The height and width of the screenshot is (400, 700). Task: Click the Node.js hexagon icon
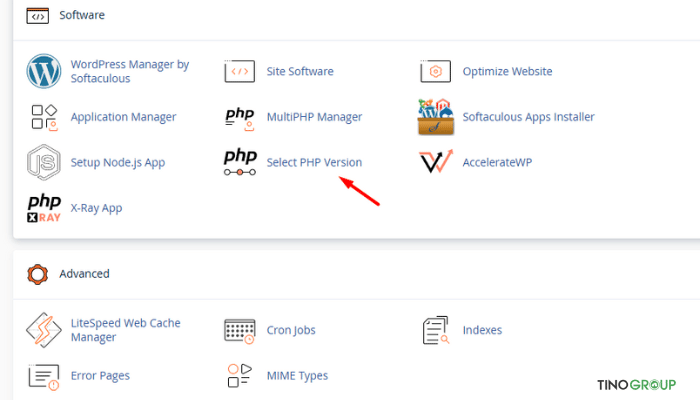(44, 162)
